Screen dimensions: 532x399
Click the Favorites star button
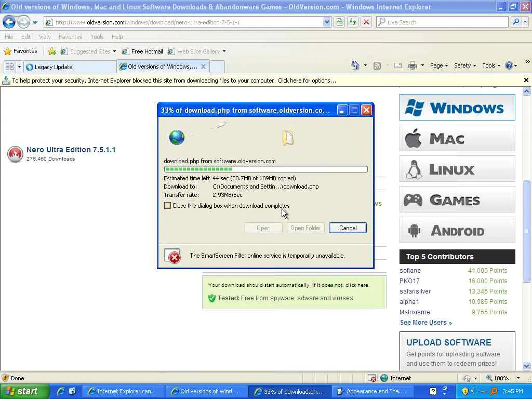pos(20,51)
